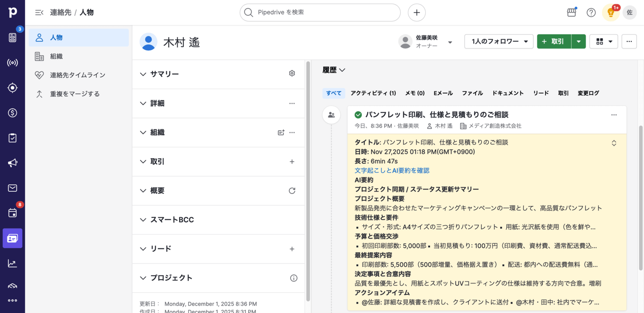Collapse the 詳細 section
Viewport: 644px width, 313px height.
[x=143, y=103]
